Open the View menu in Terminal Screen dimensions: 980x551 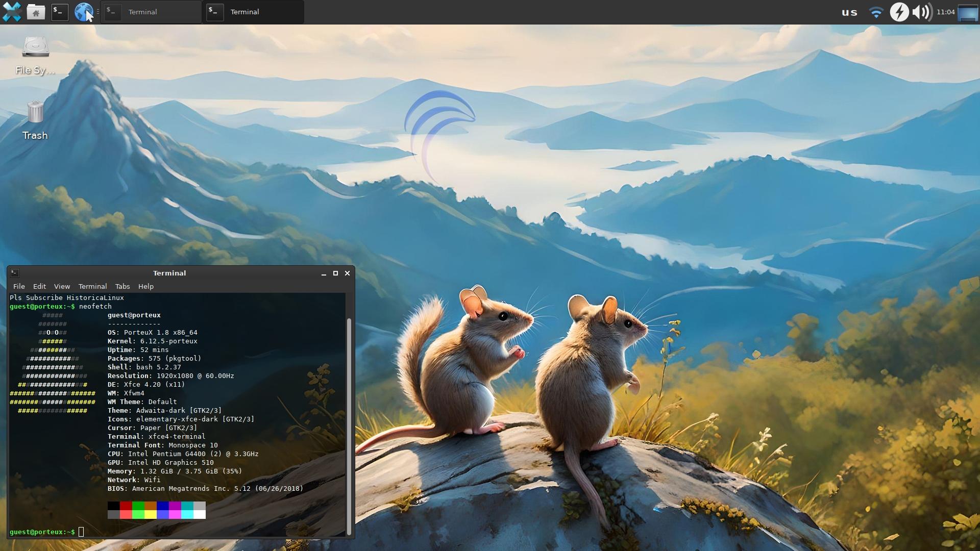point(62,286)
